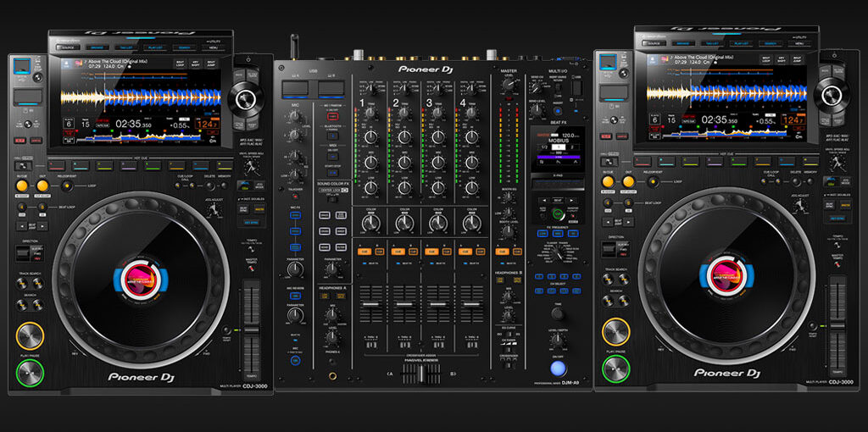868x432 pixels.
Task: Toggle MIDI ON/OFF button on mixer
Action: tap(331, 156)
